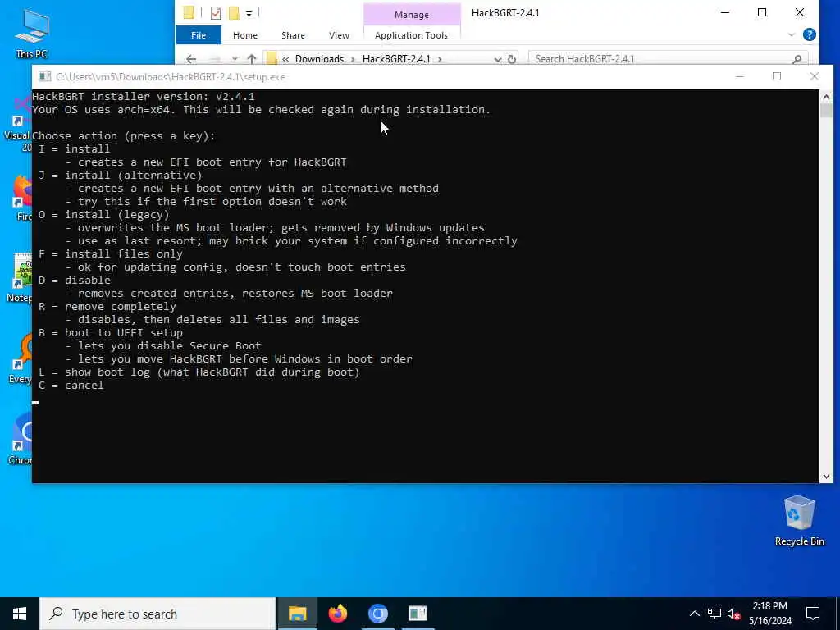Show hidden system tray icons

(694, 614)
